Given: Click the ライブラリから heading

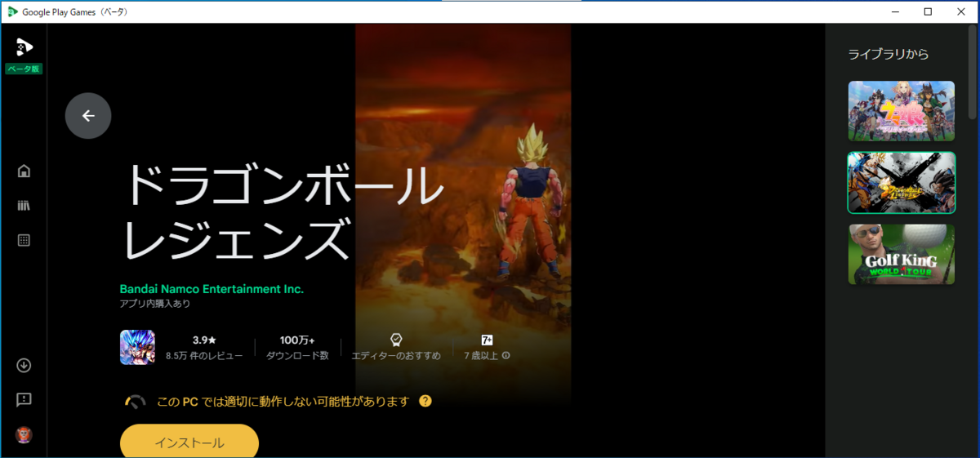Looking at the screenshot, I should pos(889,54).
